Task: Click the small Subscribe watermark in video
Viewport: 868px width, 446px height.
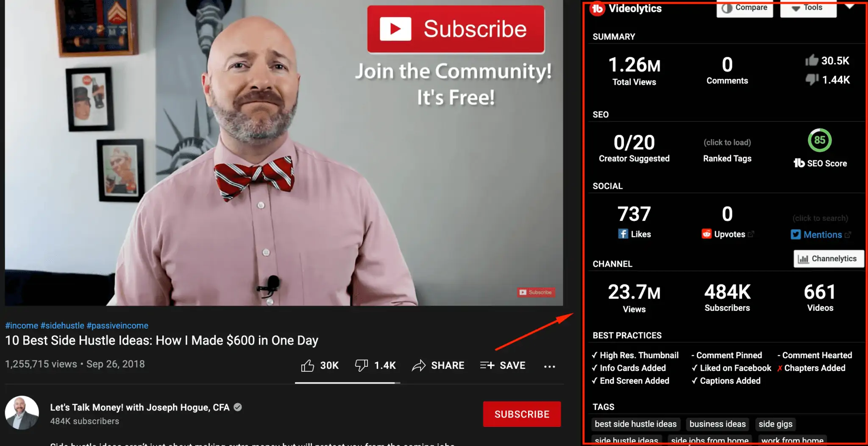Action: coord(536,292)
